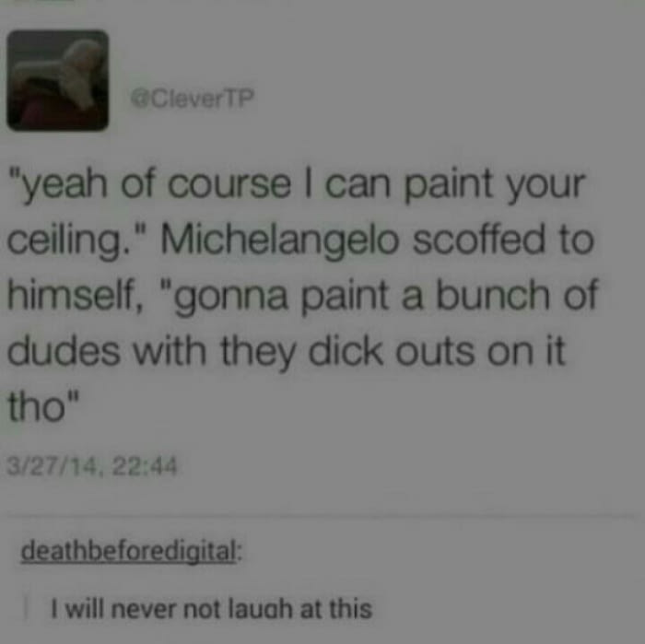Select the word Michelangelo in tweet

(x=280, y=240)
